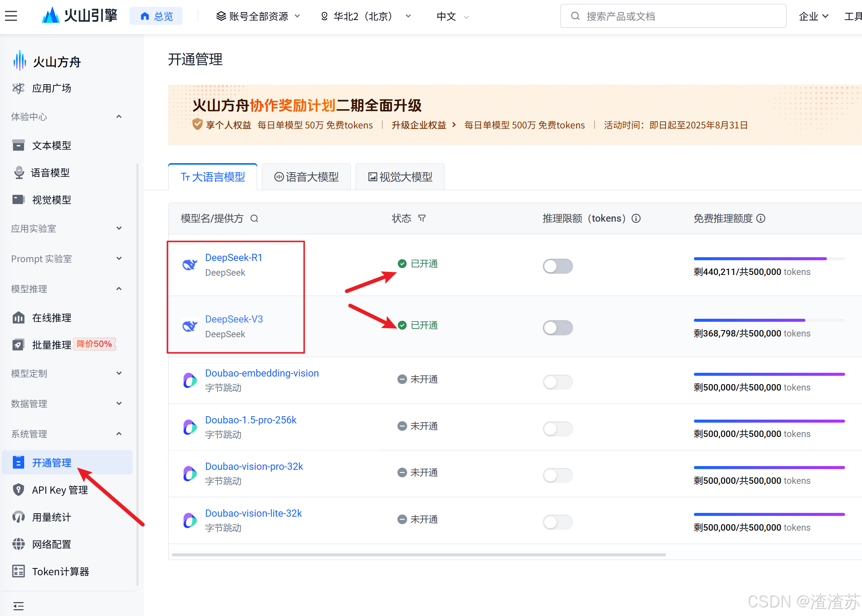Click the Volcano Engine logo
862x616 pixels.
pyautogui.click(x=80, y=15)
